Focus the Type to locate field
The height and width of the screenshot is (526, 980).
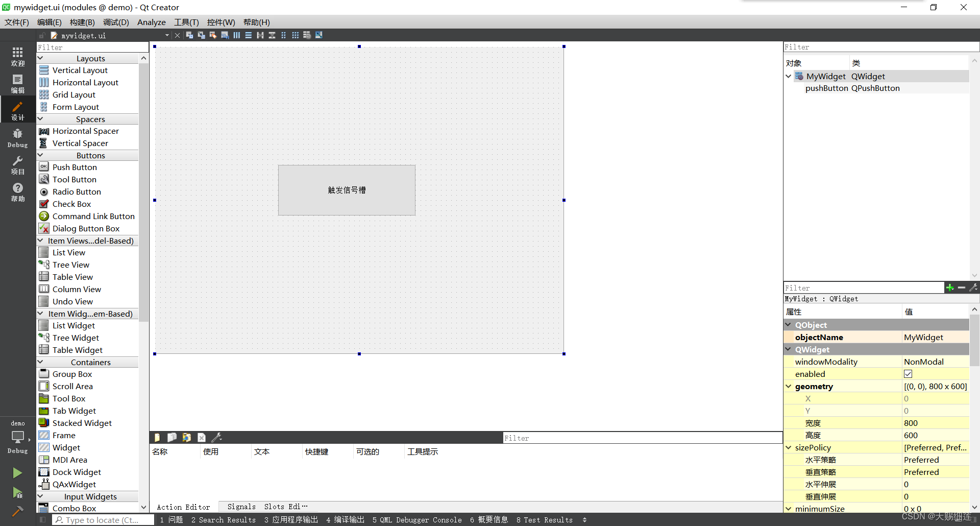(x=104, y=520)
